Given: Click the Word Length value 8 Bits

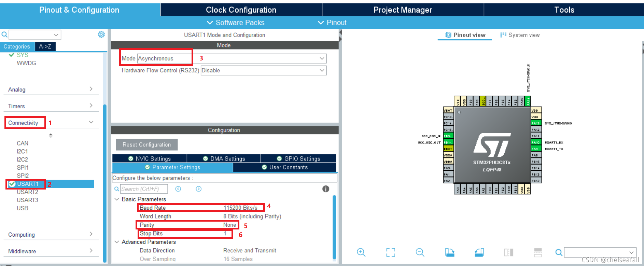Looking at the screenshot, I should (x=252, y=216).
